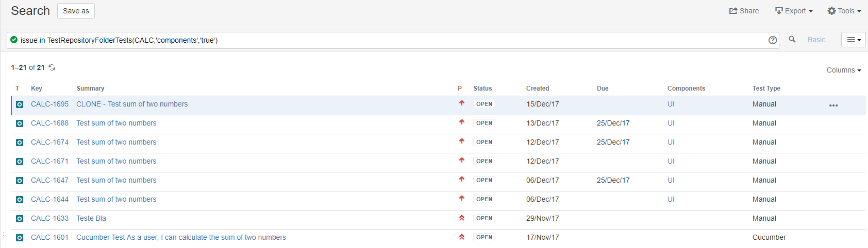Switch to Basic search mode
Screen dimensions: 868x248
coord(816,40)
